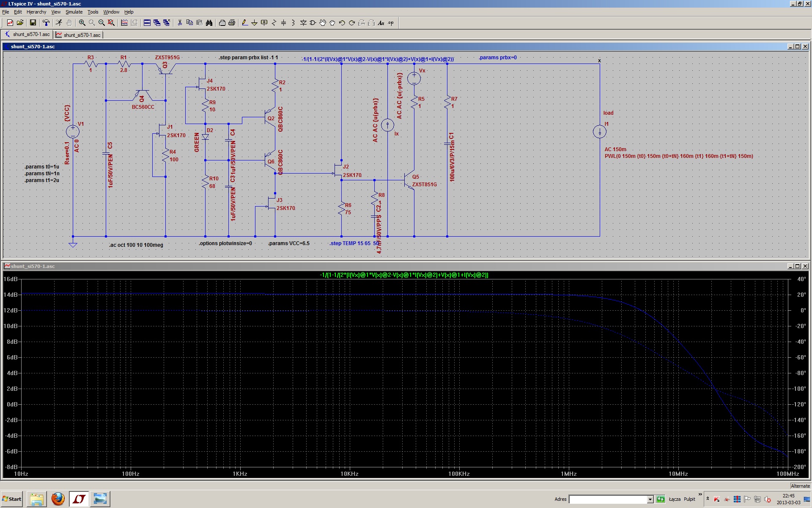Click the green plot trace expression label
812x508 pixels.
[404, 275]
